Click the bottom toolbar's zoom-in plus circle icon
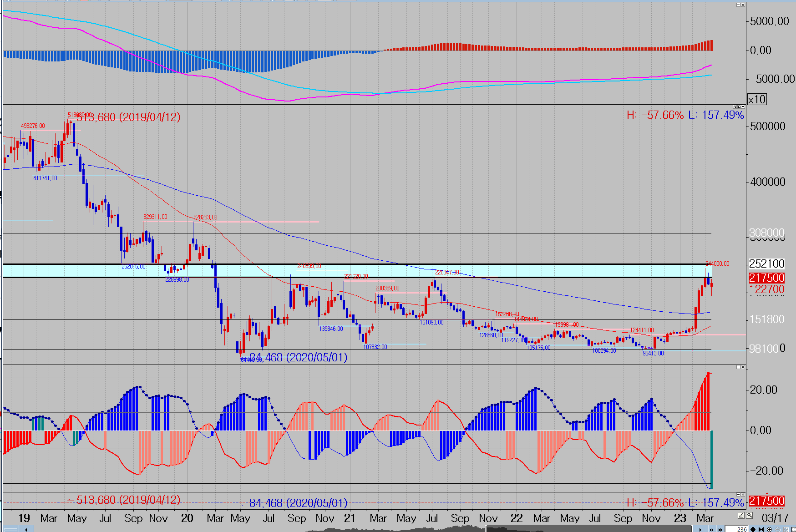This screenshot has height=532, width=796. [x=769, y=529]
